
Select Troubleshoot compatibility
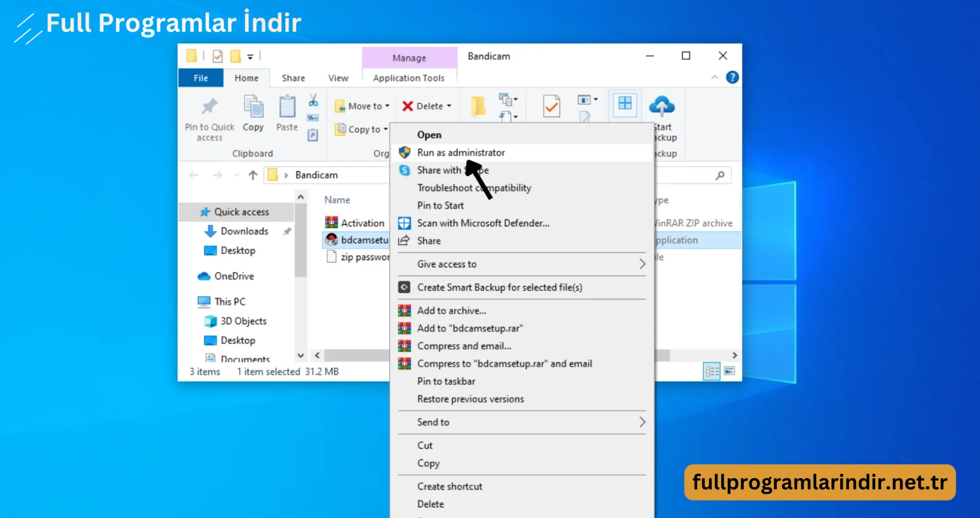click(522, 188)
